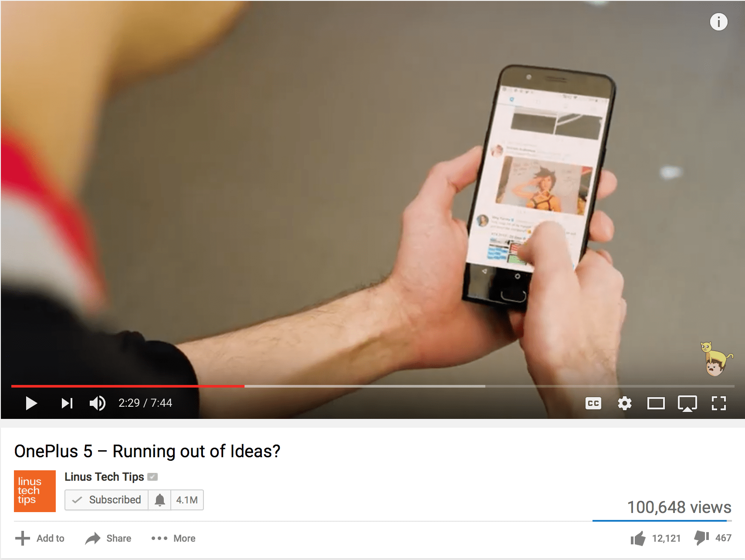Open notification bell preferences

click(x=160, y=500)
